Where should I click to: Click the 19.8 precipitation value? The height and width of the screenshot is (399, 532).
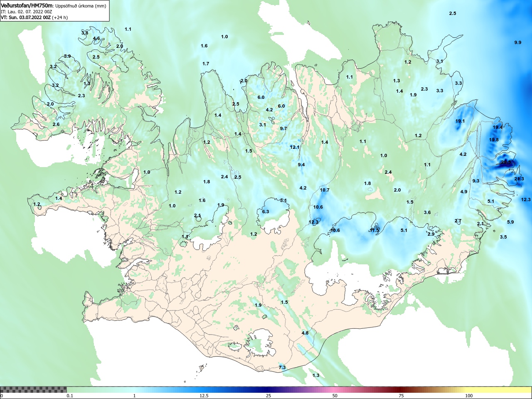click(494, 140)
